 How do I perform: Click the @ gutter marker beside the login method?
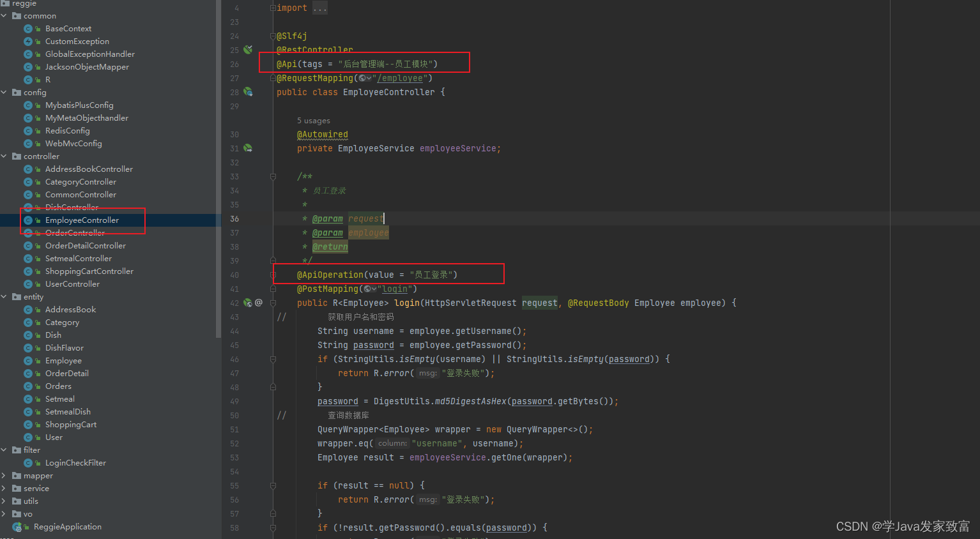(x=259, y=303)
